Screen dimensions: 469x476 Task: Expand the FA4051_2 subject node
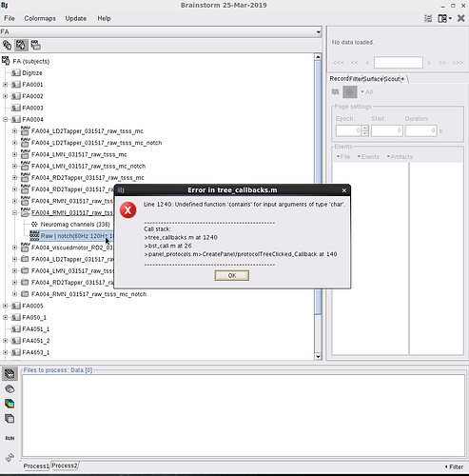coord(5,341)
